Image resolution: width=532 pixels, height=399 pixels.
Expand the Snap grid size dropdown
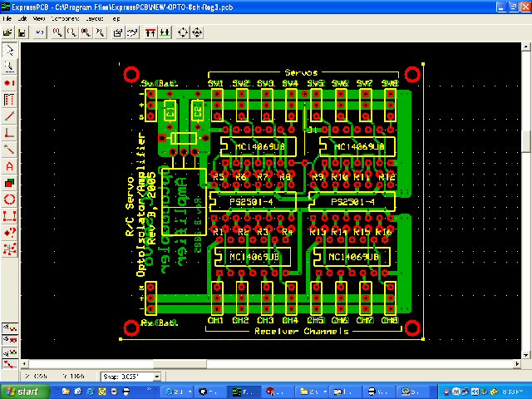157,377
